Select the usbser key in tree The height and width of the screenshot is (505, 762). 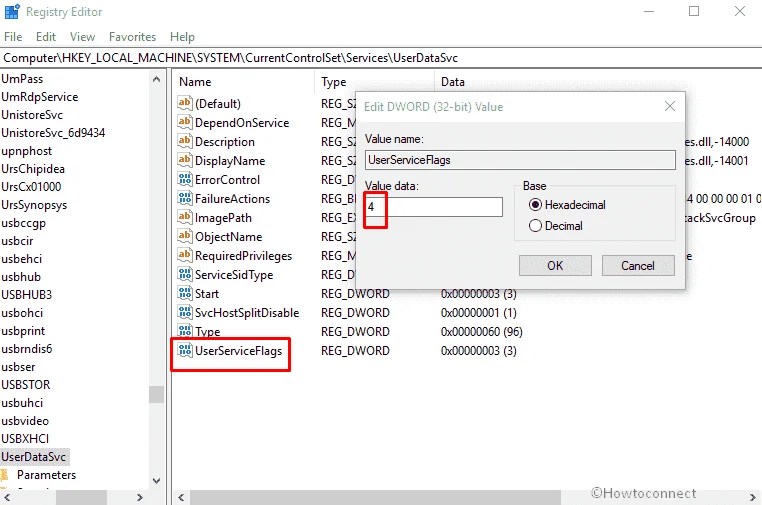(18, 366)
